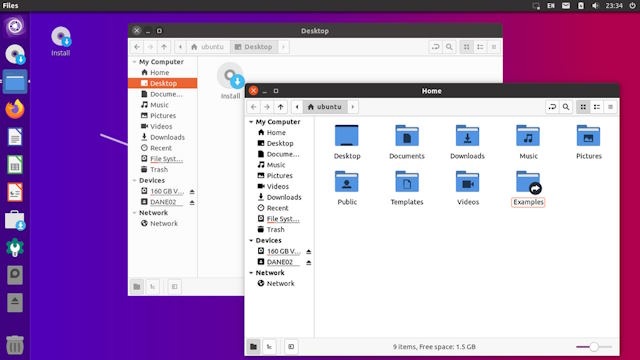Open LibreOffice Writer from the dock

tap(15, 137)
